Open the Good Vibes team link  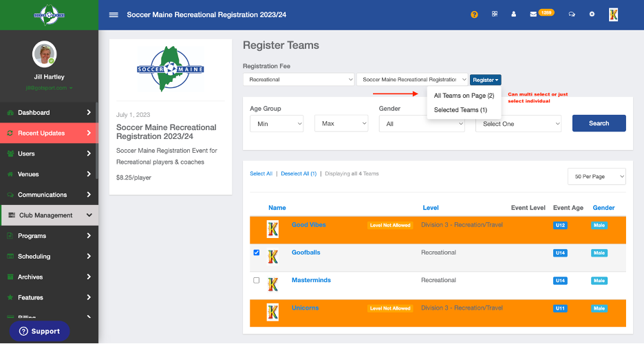tap(308, 225)
